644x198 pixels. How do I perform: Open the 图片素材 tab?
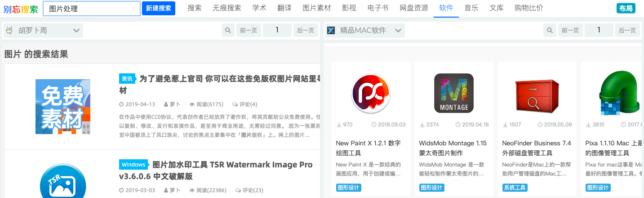(317, 8)
